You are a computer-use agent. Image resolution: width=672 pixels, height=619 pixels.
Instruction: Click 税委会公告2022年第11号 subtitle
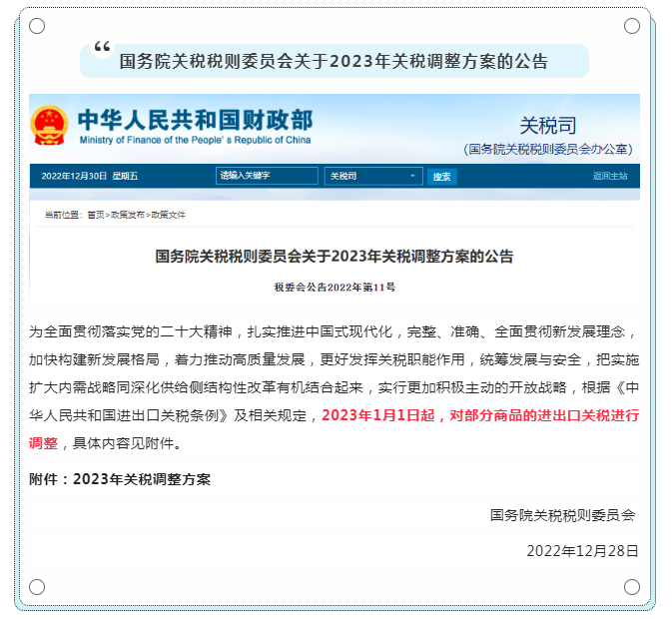coord(335,287)
